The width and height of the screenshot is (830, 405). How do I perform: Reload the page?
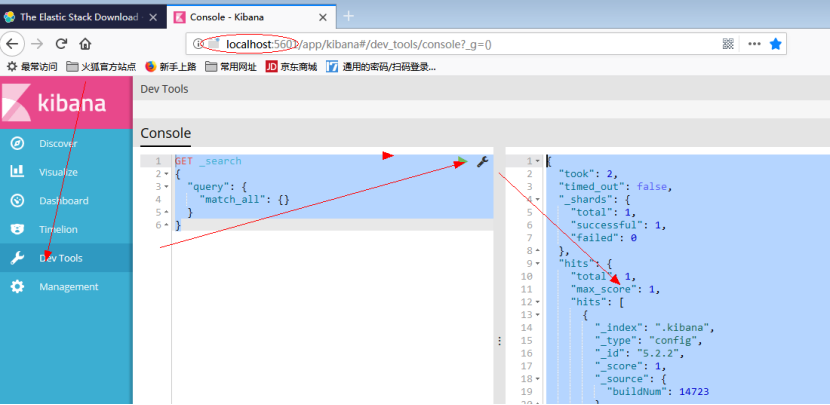coord(61,44)
